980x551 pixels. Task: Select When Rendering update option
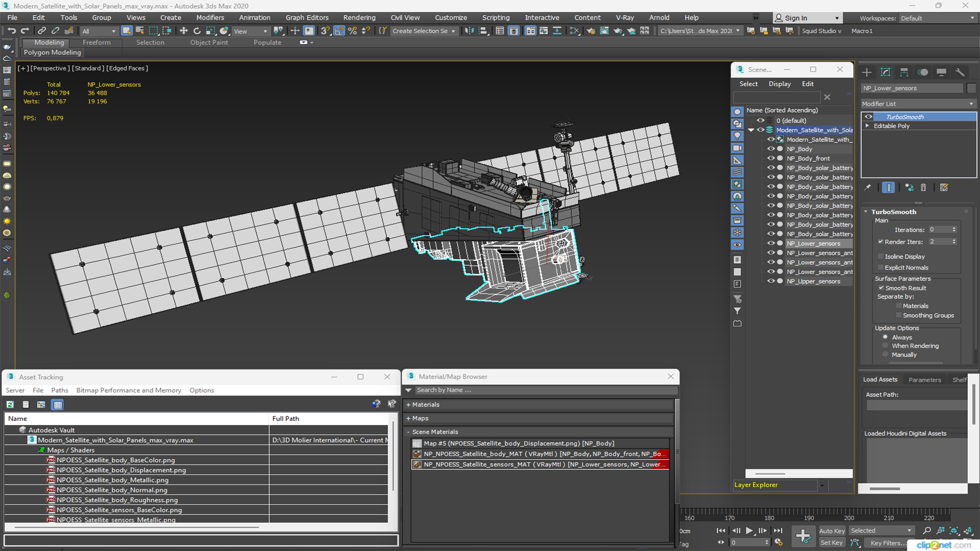886,346
